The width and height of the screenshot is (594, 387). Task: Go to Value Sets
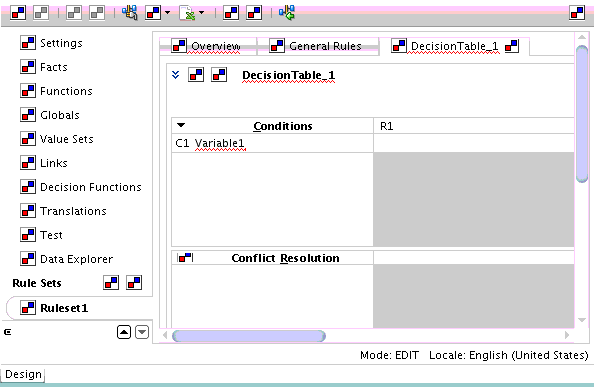click(x=66, y=139)
